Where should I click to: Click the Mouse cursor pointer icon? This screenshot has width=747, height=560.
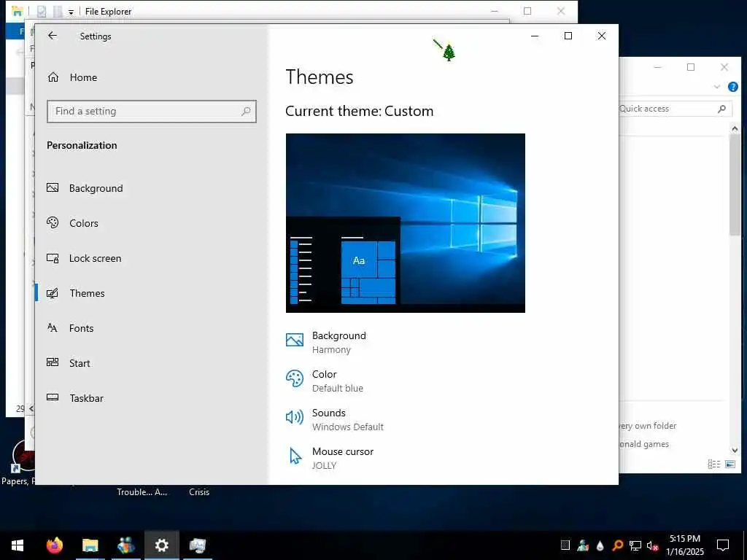coord(295,456)
